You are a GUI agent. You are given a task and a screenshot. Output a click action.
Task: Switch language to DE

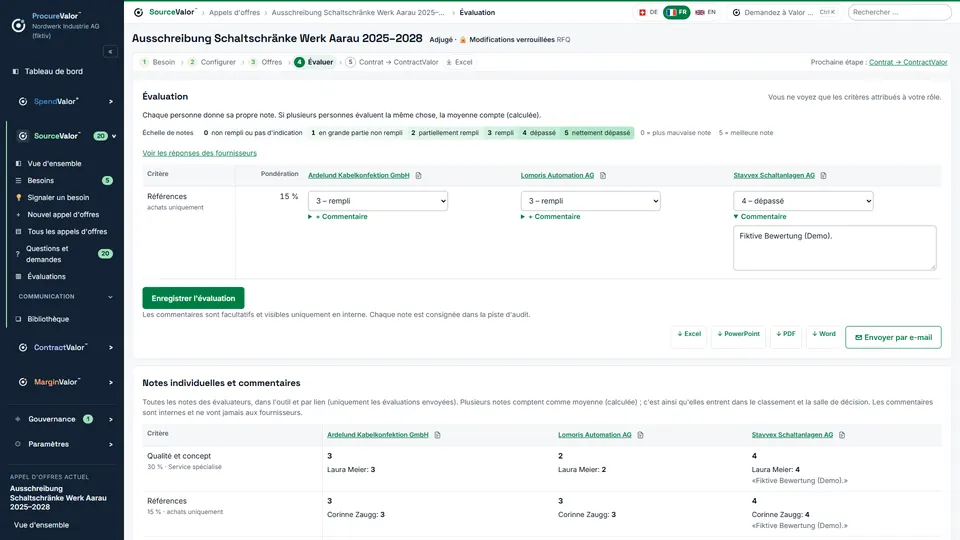[648, 12]
